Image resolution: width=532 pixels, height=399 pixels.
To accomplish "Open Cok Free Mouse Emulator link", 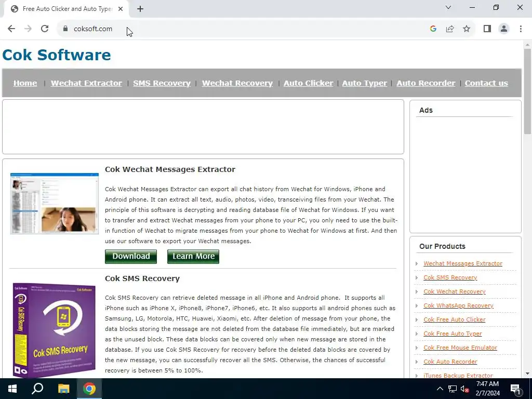I will click(x=460, y=348).
